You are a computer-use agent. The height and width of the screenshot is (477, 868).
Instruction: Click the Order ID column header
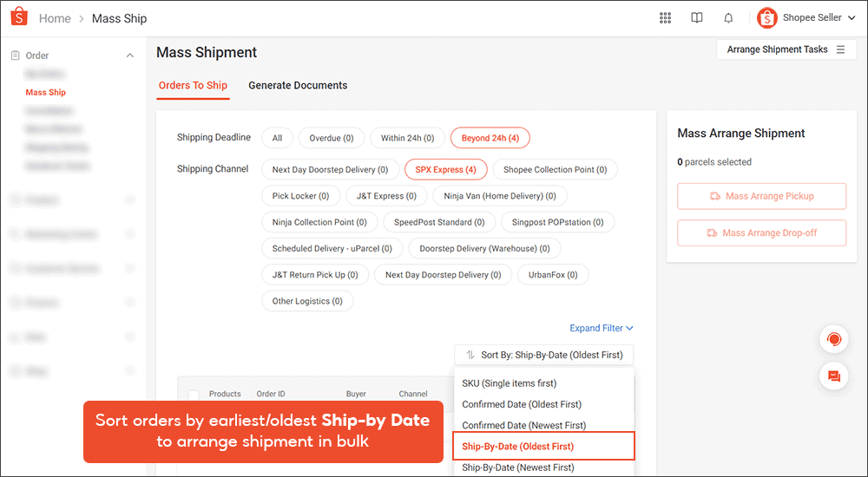coord(271,394)
